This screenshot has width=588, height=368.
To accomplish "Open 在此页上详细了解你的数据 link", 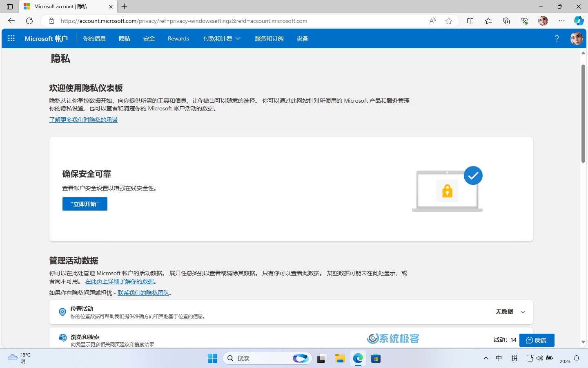I will click(120, 281).
